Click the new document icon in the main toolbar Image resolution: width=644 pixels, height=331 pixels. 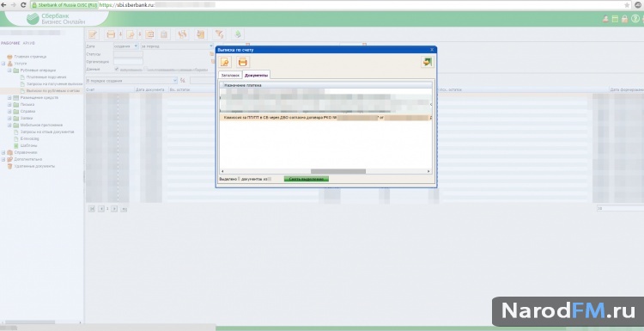pyautogui.click(x=93, y=34)
